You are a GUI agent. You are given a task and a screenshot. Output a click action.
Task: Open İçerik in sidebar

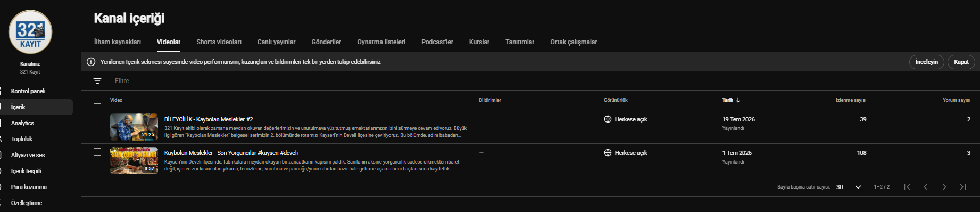tap(36, 107)
